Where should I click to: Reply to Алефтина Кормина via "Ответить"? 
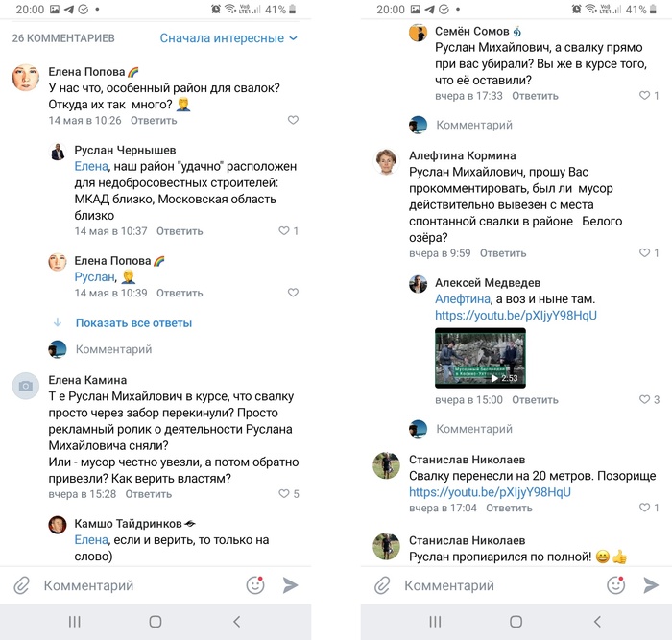coord(503,253)
